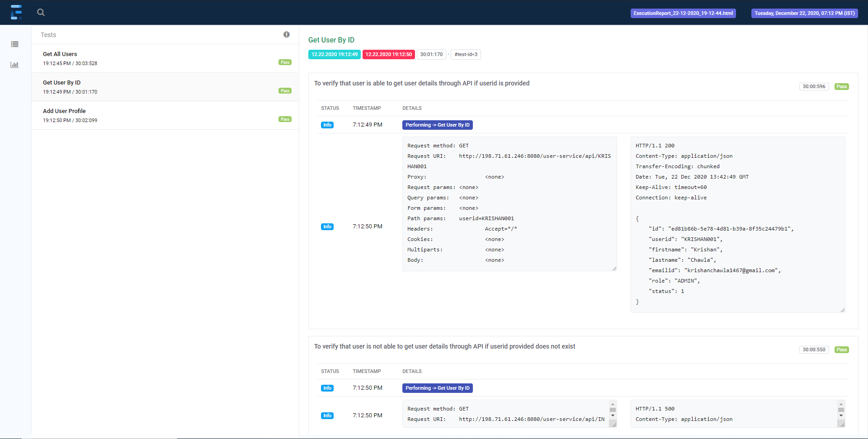Image resolution: width=868 pixels, height=439 pixels.
Task: Select the 'Get All Users' test
Action: [x=60, y=54]
